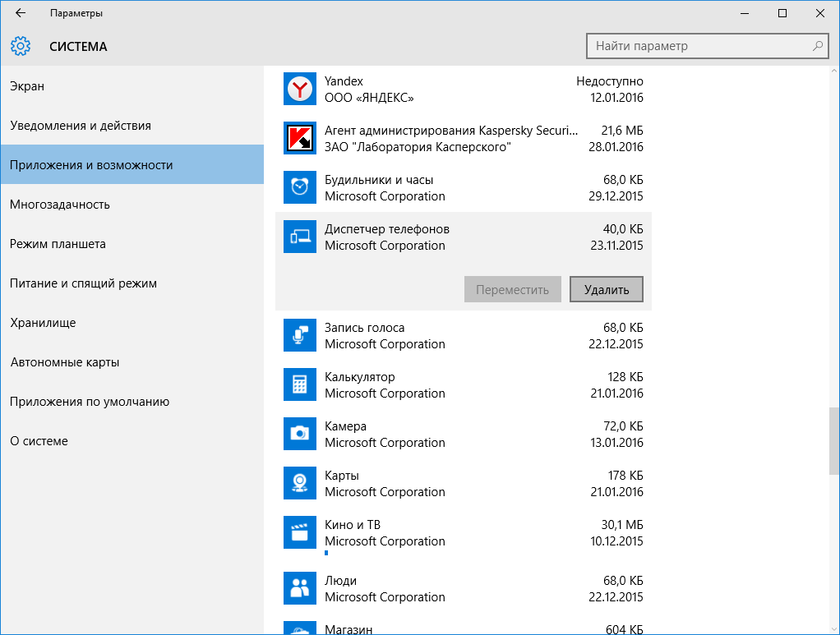Viewport: 840px width, 635px height.
Task: Select the Будильники и часы entry
Action: pyautogui.click(x=464, y=187)
